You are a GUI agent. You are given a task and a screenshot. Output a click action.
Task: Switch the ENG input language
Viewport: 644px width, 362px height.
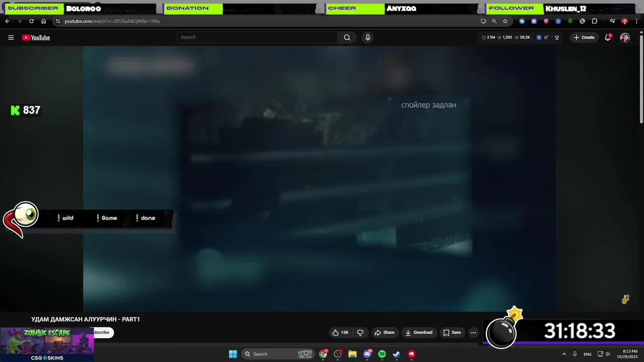point(588,354)
